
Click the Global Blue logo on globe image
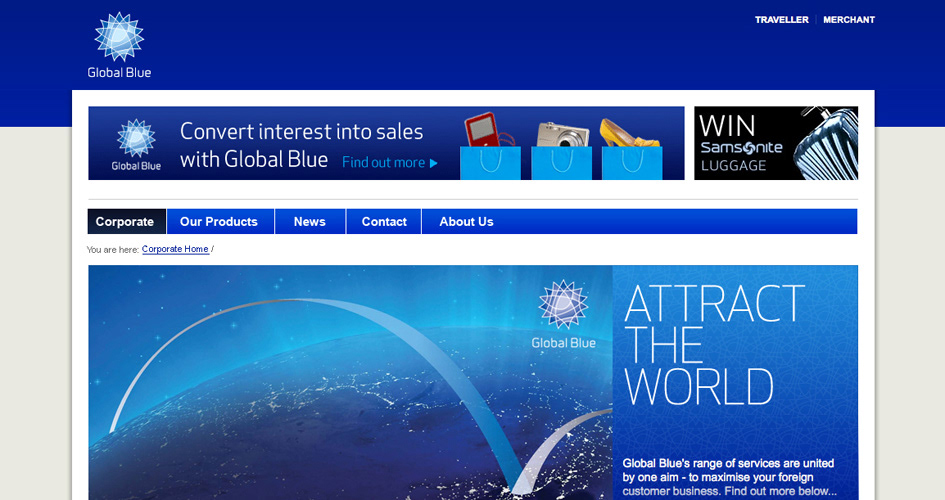tap(564, 314)
